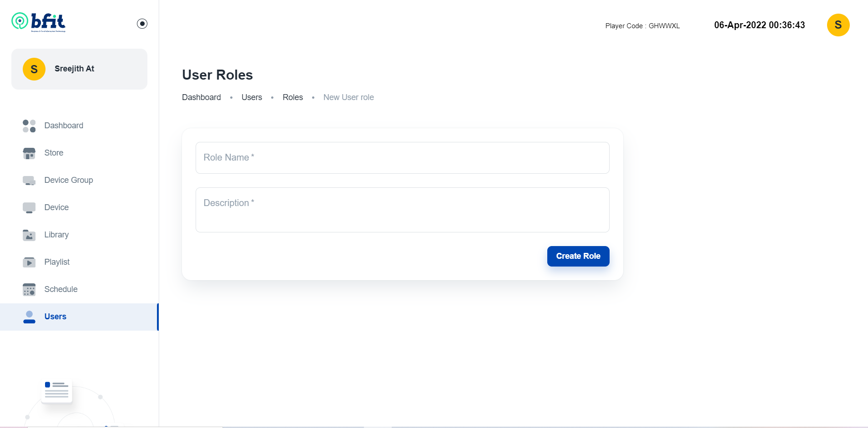Open the account avatar in top-right header
This screenshot has height=428, width=868.
838,25
